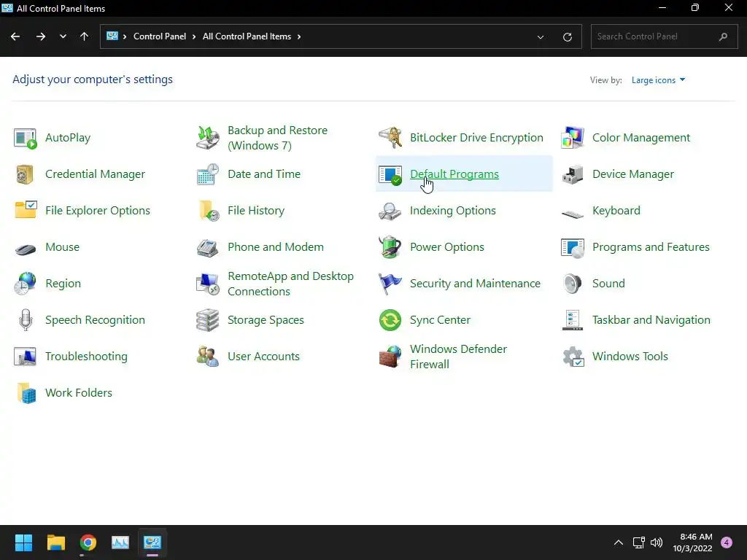Click the Troubleshooting icon
The height and width of the screenshot is (560, 747).
[x=26, y=357]
